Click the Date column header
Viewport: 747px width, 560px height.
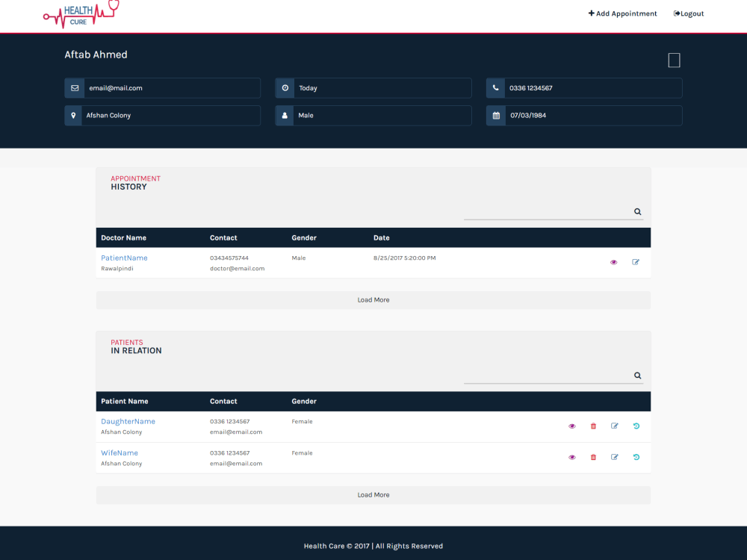tap(381, 237)
